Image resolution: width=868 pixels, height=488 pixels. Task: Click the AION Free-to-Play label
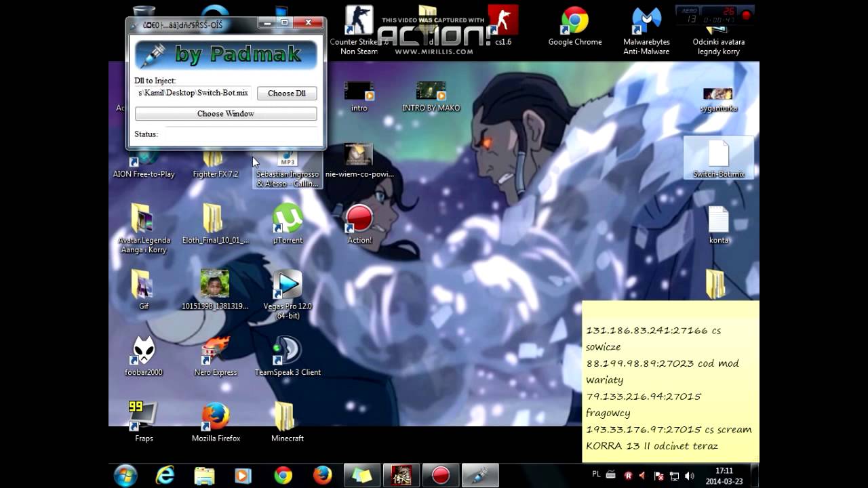144,174
